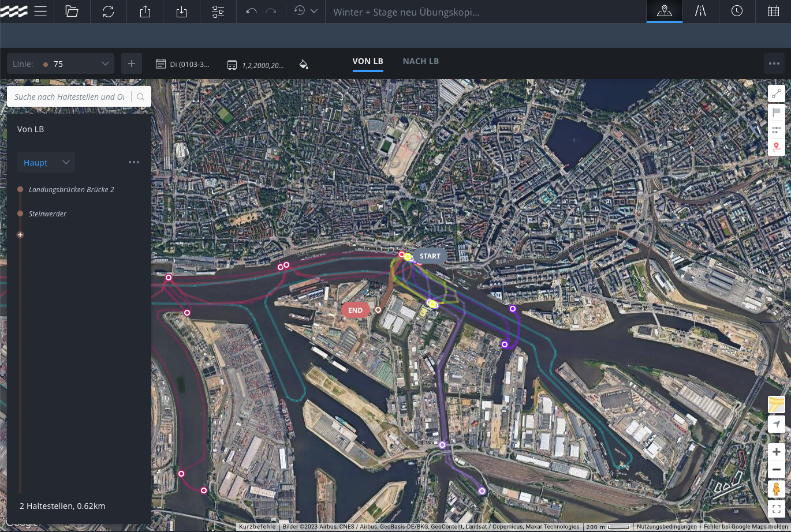Click the measure distance tool icon
The height and width of the screenshot is (532, 791).
(x=776, y=93)
